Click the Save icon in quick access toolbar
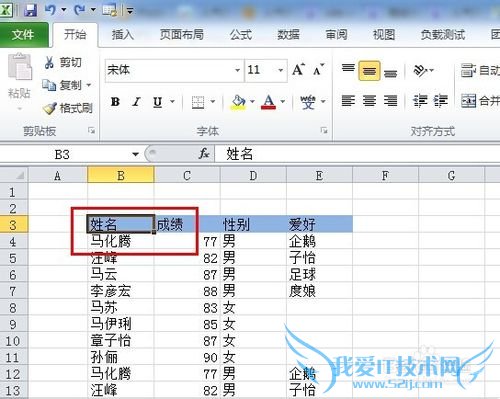This screenshot has height=399, width=500. pyautogui.click(x=30, y=10)
